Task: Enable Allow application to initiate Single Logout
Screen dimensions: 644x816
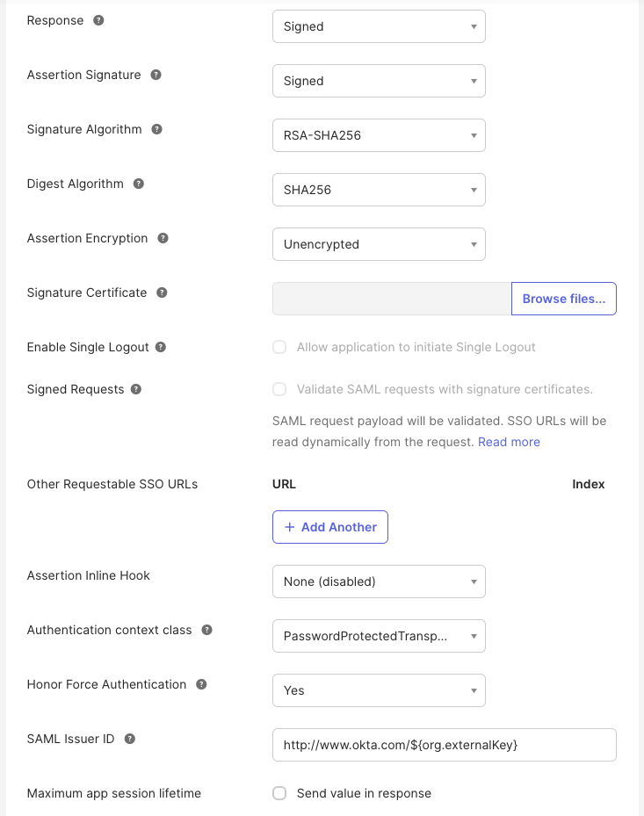Action: tap(279, 347)
